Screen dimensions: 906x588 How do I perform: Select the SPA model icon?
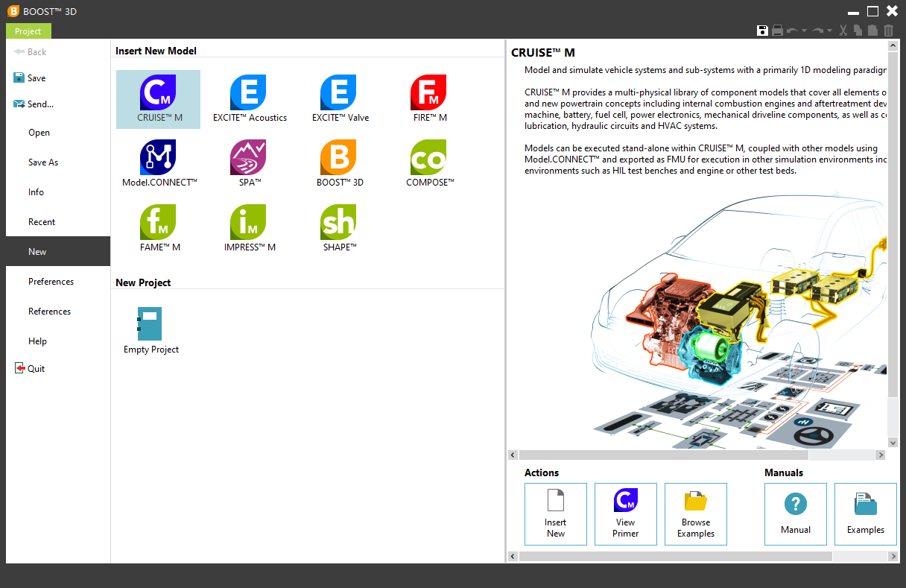click(249, 157)
